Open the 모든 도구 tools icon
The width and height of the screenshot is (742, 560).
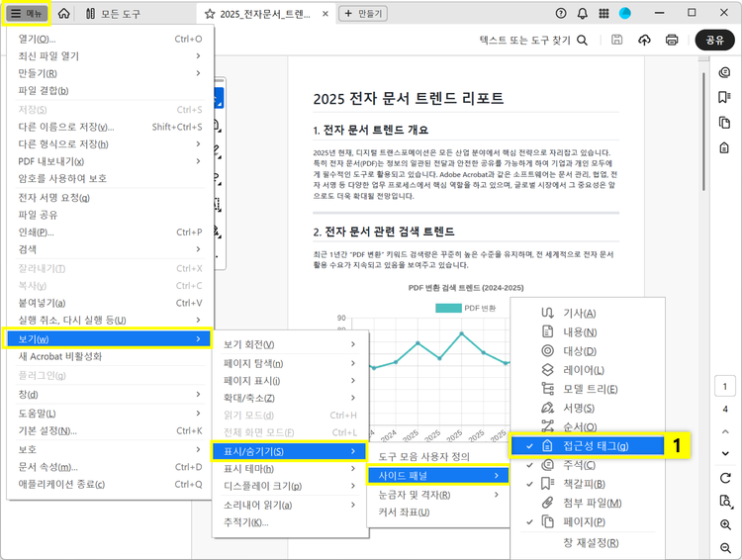(x=90, y=13)
